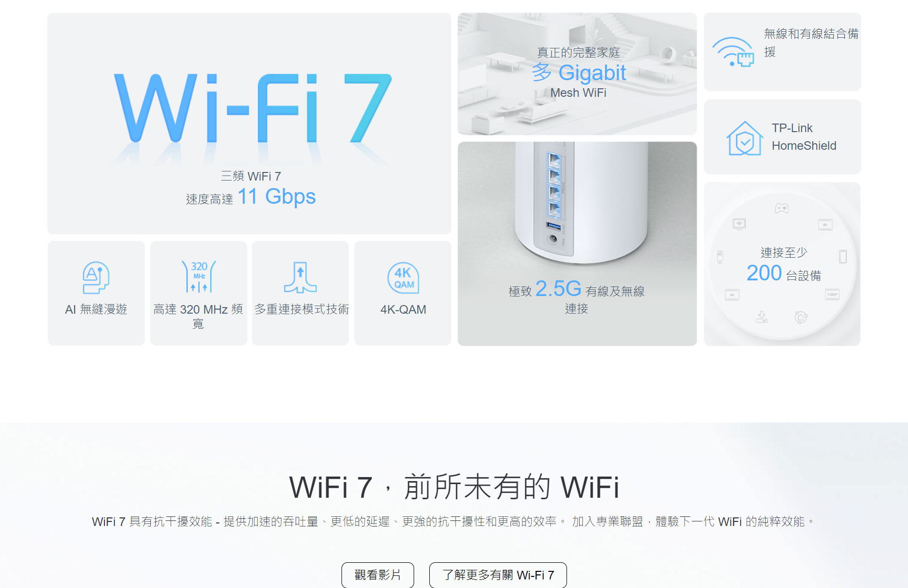This screenshot has width=908, height=588.
Task: Click the 多重連接模式技術 multi-link icon
Action: pyautogui.click(x=300, y=277)
